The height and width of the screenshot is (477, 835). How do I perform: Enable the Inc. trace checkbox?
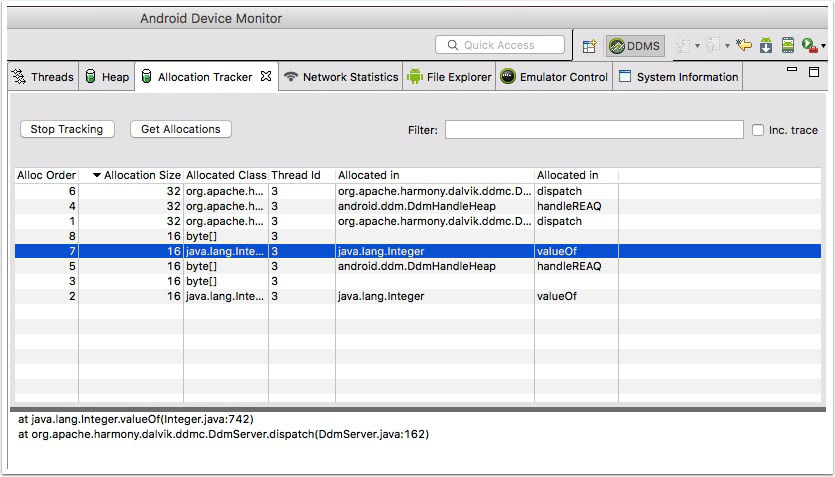click(758, 130)
